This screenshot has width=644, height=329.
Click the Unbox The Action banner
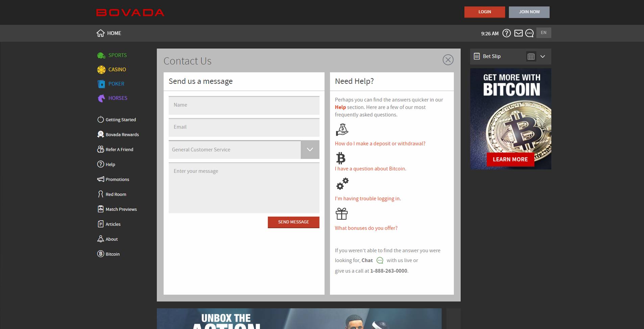click(x=299, y=319)
